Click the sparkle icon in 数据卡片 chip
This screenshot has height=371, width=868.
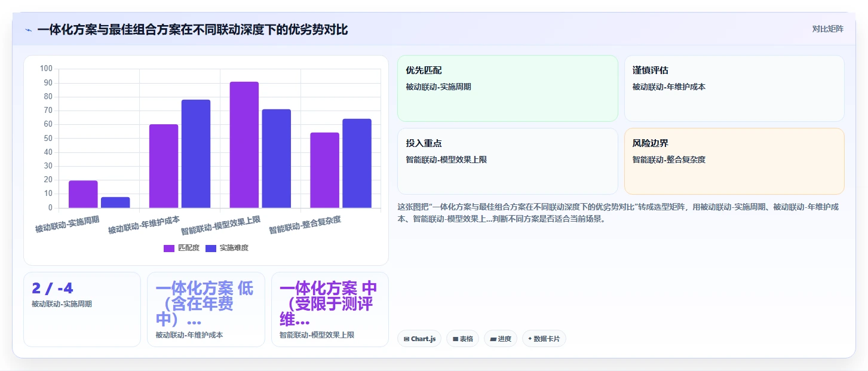(530, 339)
